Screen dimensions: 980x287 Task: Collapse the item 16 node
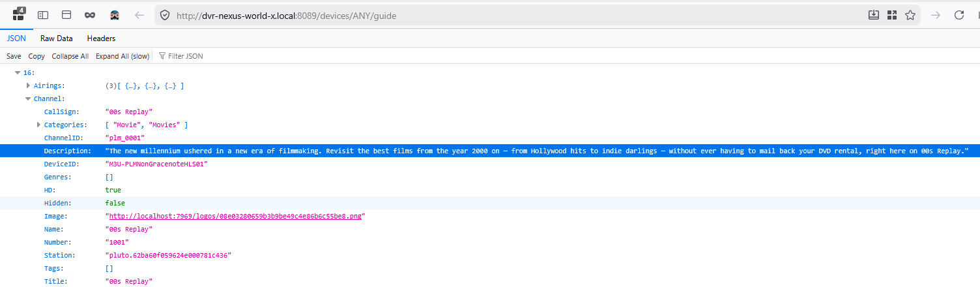[18, 73]
